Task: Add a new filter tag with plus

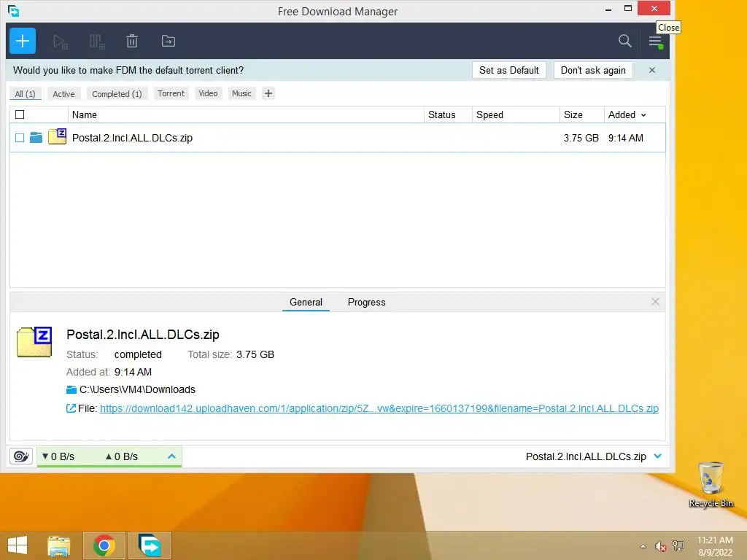Action: [x=268, y=93]
